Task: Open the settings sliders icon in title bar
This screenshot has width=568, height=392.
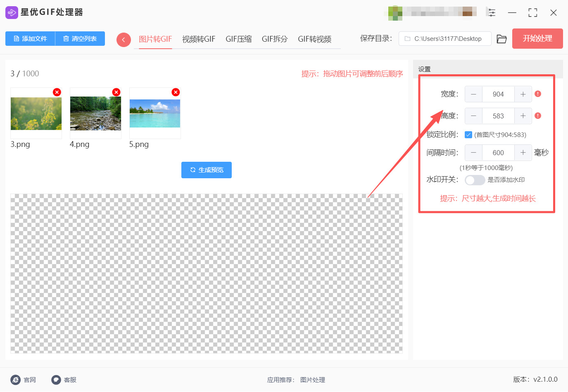Action: click(492, 12)
